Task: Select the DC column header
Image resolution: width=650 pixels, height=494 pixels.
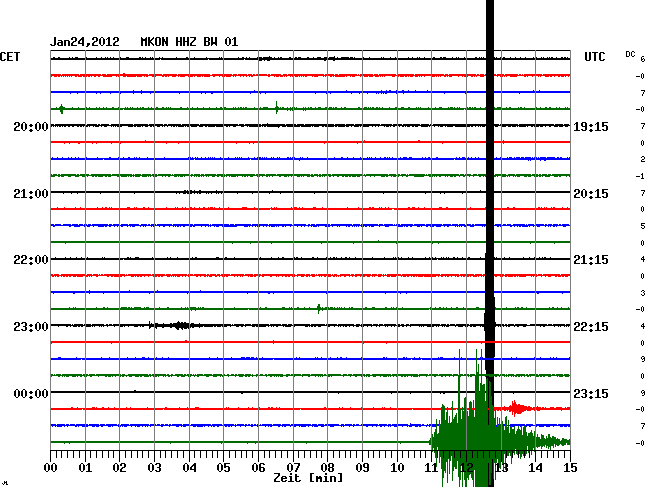Action: (x=630, y=54)
